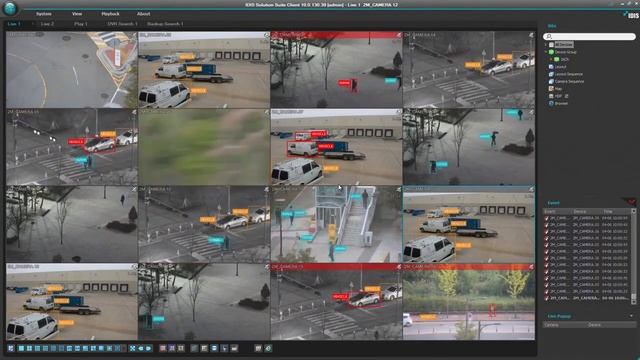
Task: Click the corner icon on the blurred green tile
Action: coord(267,112)
